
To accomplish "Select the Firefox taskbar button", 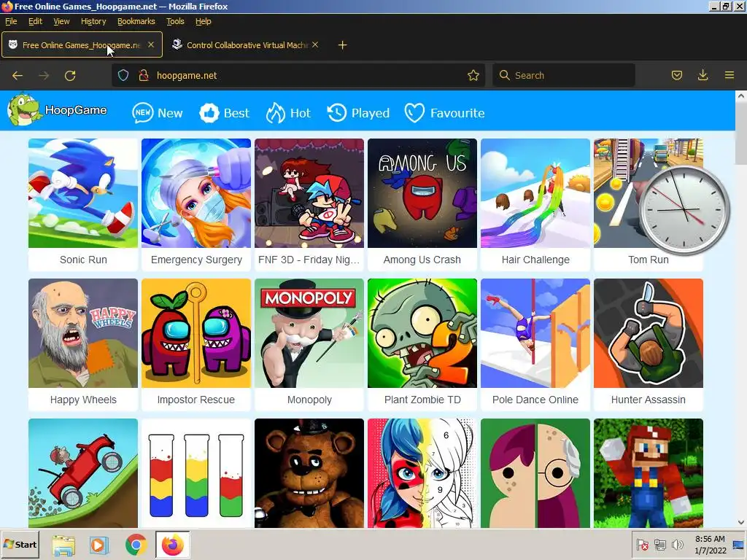I will (x=172, y=545).
